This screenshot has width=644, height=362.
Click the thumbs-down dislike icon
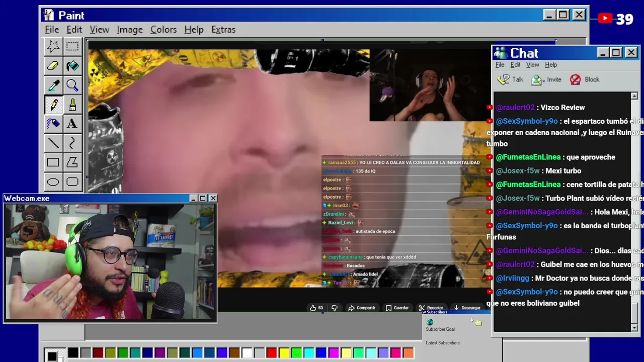(334, 308)
